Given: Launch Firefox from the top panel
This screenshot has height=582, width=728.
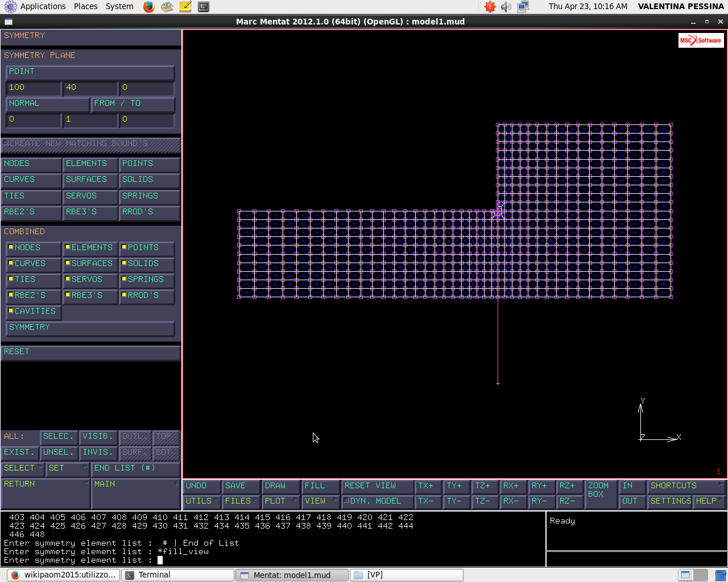Looking at the screenshot, I should pos(149,7).
